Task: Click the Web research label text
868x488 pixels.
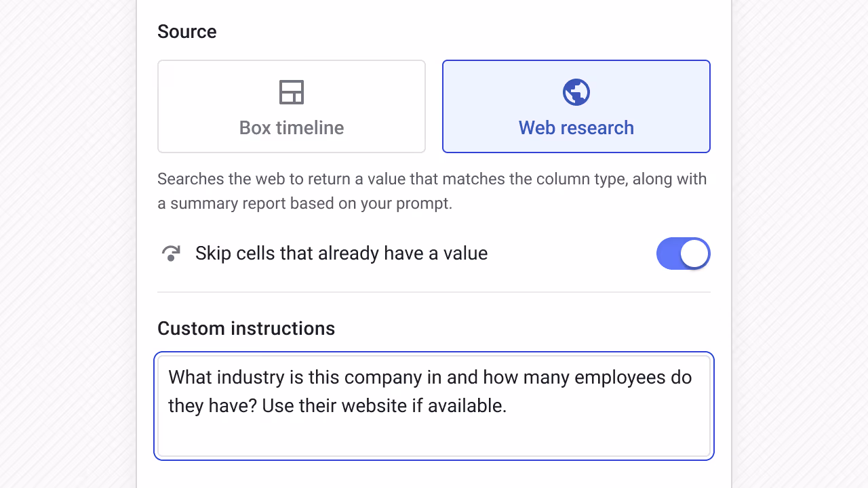Action: [576, 127]
